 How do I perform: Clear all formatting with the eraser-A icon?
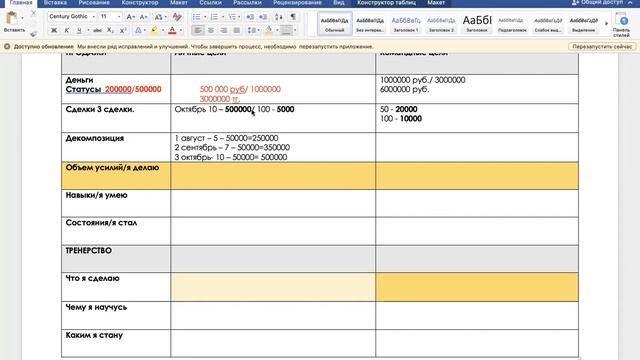pos(177,17)
